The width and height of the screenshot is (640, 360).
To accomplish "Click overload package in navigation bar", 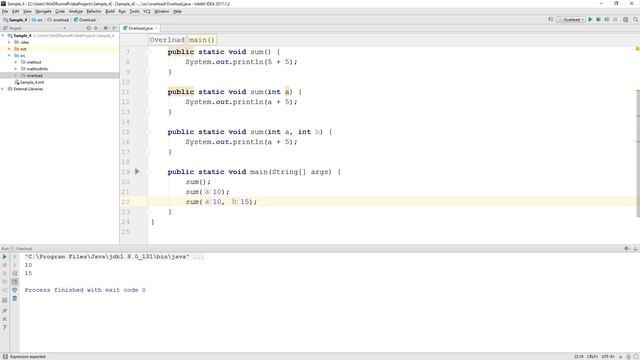I will point(58,20).
